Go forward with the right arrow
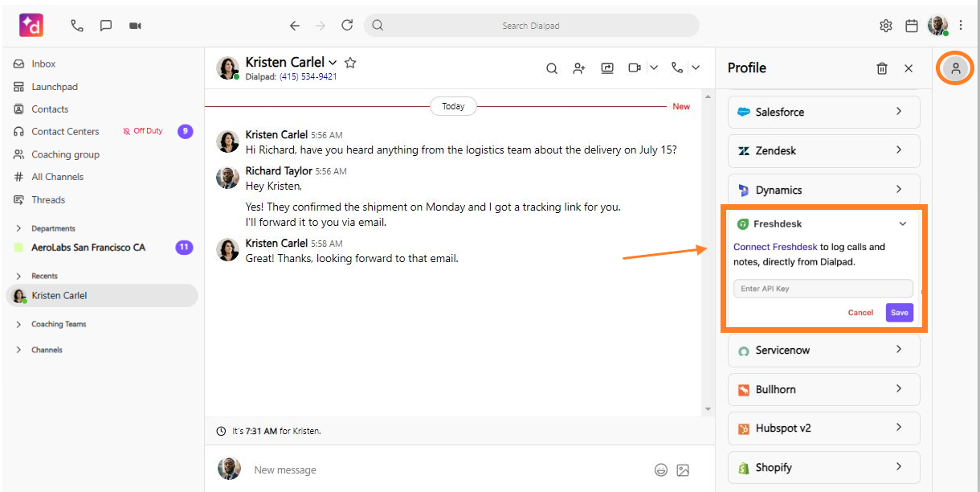This screenshot has height=492, width=980. [321, 26]
